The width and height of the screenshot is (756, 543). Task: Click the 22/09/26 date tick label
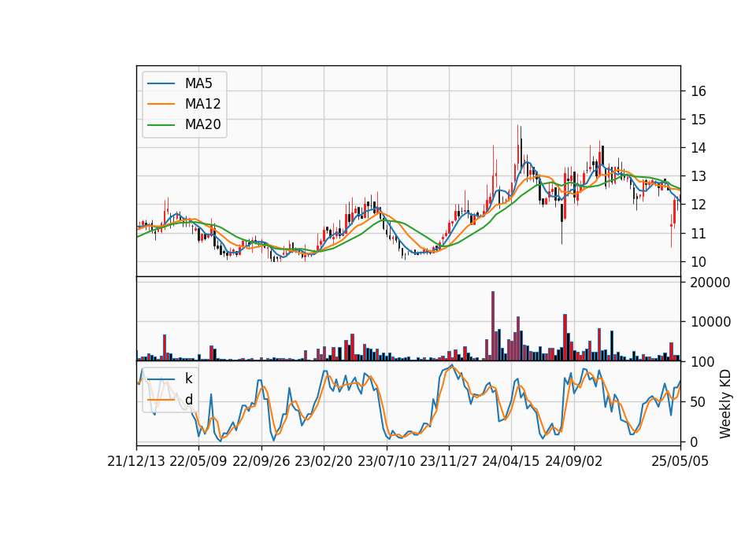point(261,462)
